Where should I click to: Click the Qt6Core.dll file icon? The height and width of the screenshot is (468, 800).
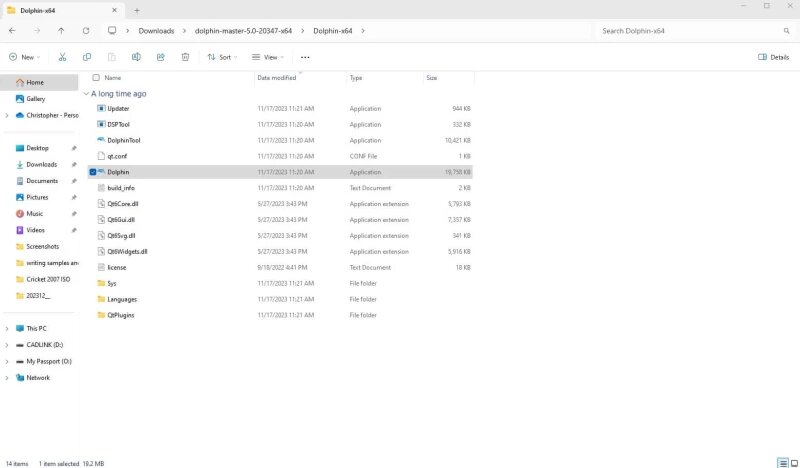[x=101, y=204]
